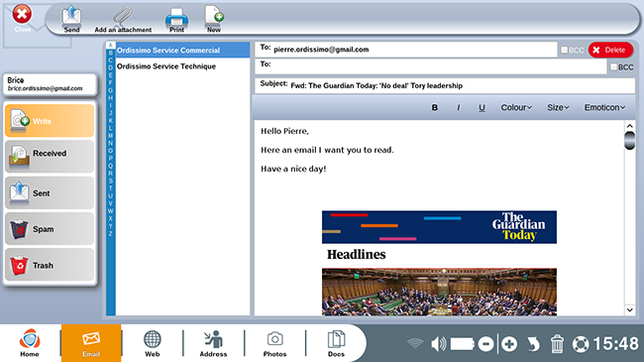Close the email composer with red X
This screenshot has height=362, width=644.
point(22,15)
